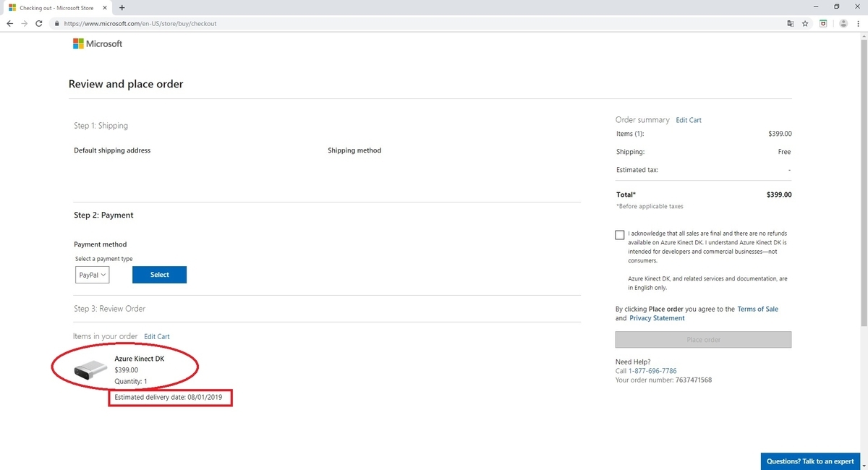Reload the checkout page

[x=39, y=23]
